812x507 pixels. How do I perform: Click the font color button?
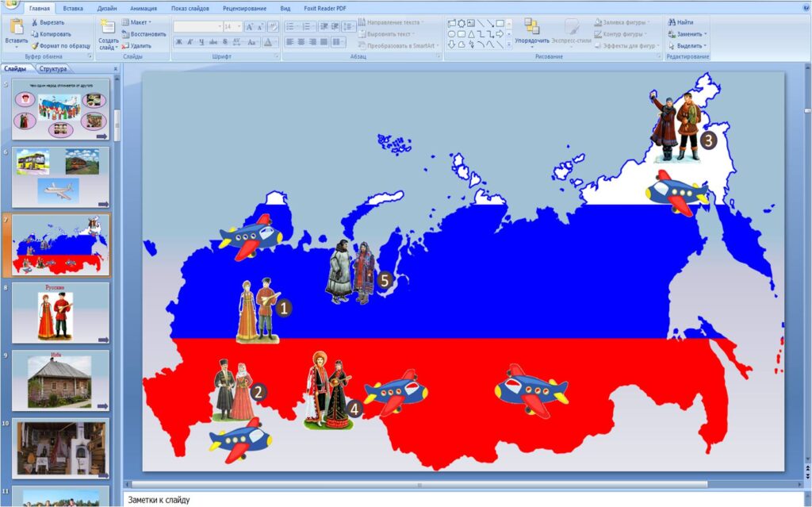[269, 42]
